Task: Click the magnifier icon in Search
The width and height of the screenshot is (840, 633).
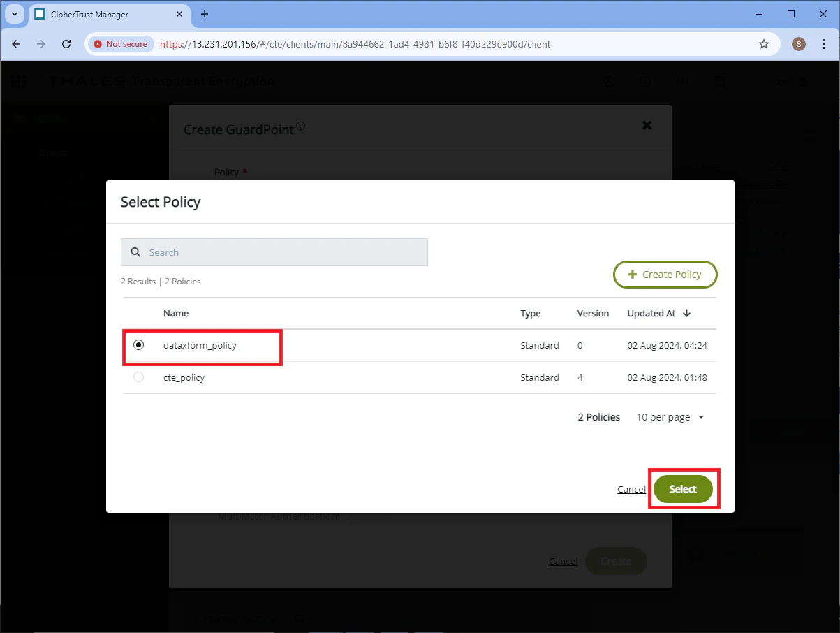Action: 136,252
